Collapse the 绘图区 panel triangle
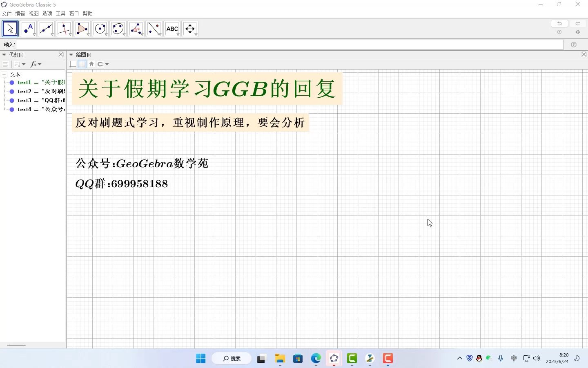Image resolution: width=588 pixels, height=368 pixels. click(71, 55)
